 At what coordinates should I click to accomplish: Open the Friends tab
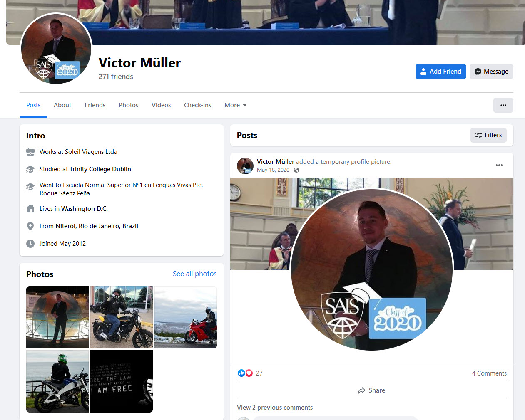[95, 105]
